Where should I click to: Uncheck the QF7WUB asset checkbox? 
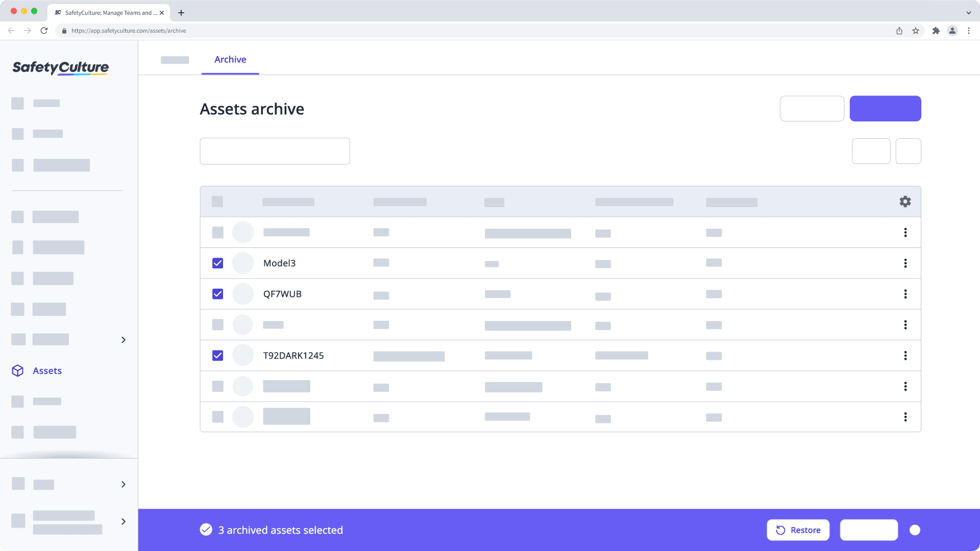[217, 294]
